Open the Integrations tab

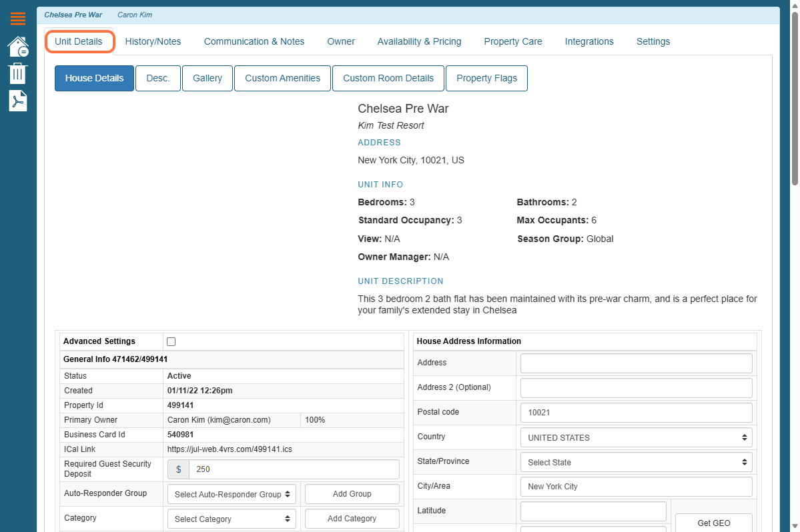tap(589, 42)
